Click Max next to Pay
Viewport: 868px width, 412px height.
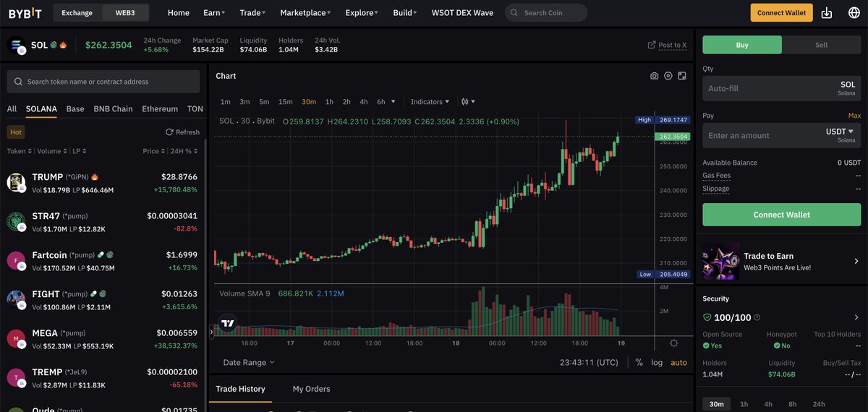(x=854, y=116)
